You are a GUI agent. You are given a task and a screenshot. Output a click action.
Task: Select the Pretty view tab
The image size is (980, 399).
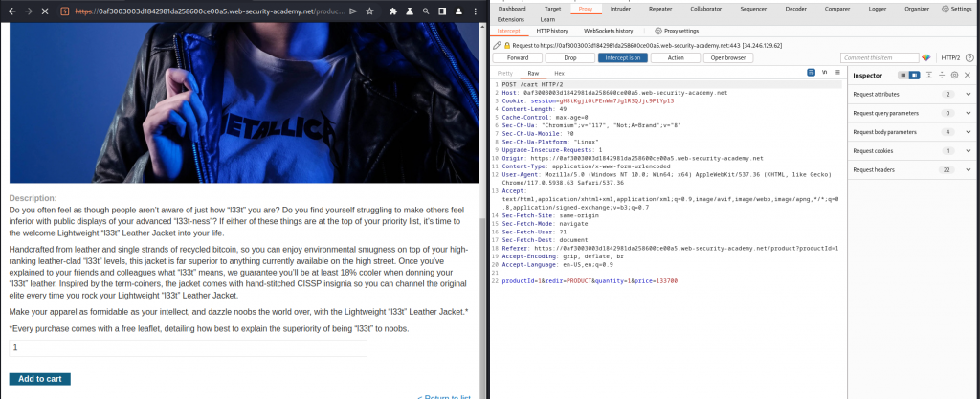tap(504, 73)
